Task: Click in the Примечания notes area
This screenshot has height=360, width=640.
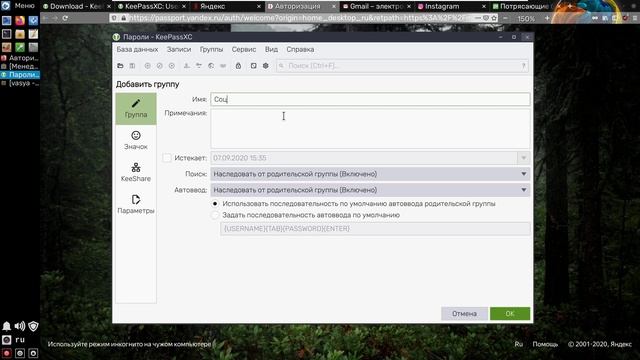Action: point(370,129)
